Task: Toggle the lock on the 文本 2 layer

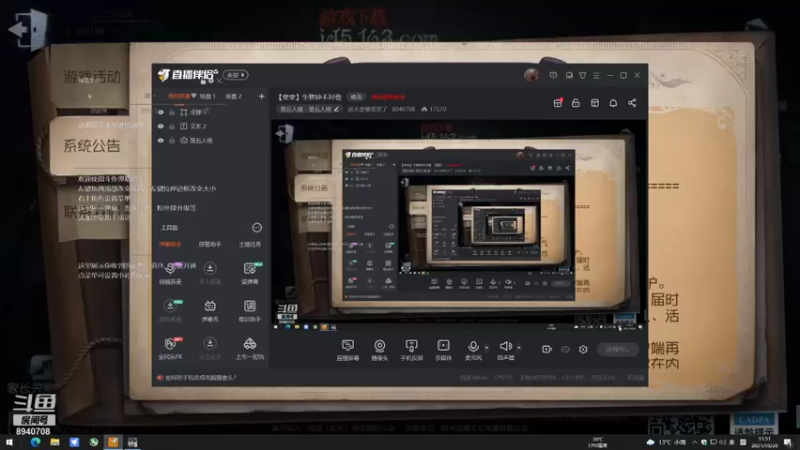Action: coord(172,126)
